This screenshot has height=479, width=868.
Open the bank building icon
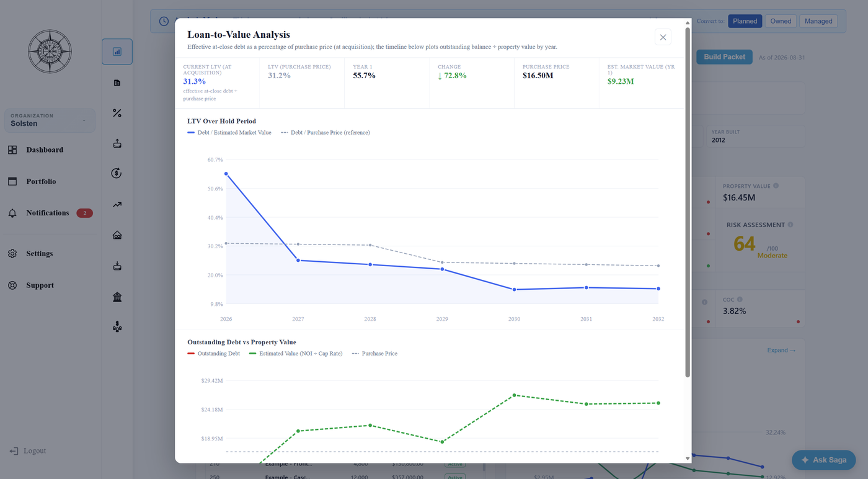[117, 297]
